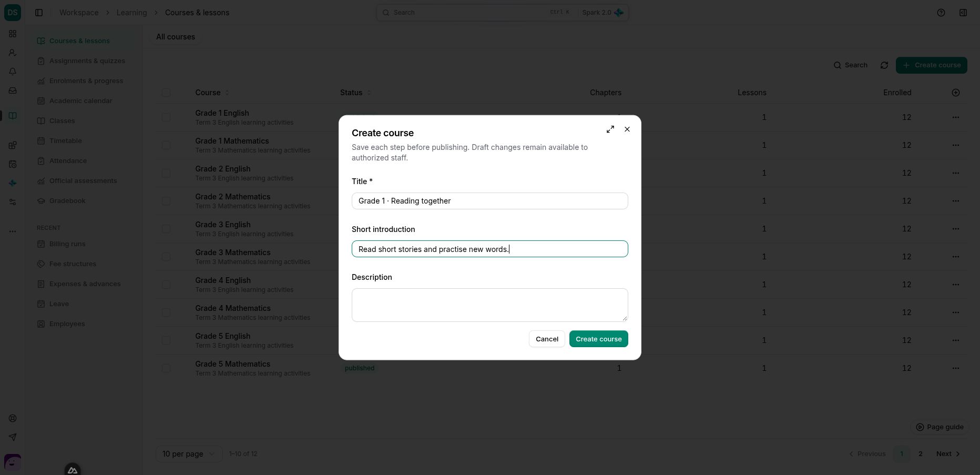Expand the Create course dialog to fullscreen
Screen dimensions: 980x475
click(610, 129)
